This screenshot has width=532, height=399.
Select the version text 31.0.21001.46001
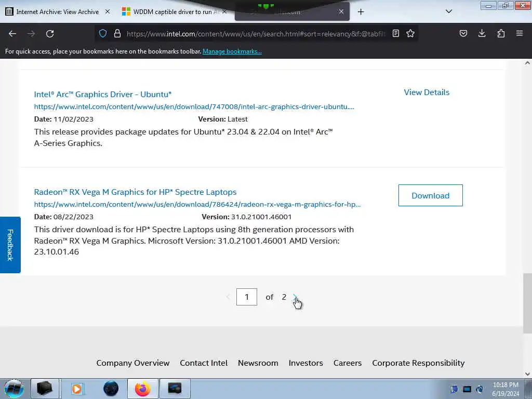pos(261,217)
